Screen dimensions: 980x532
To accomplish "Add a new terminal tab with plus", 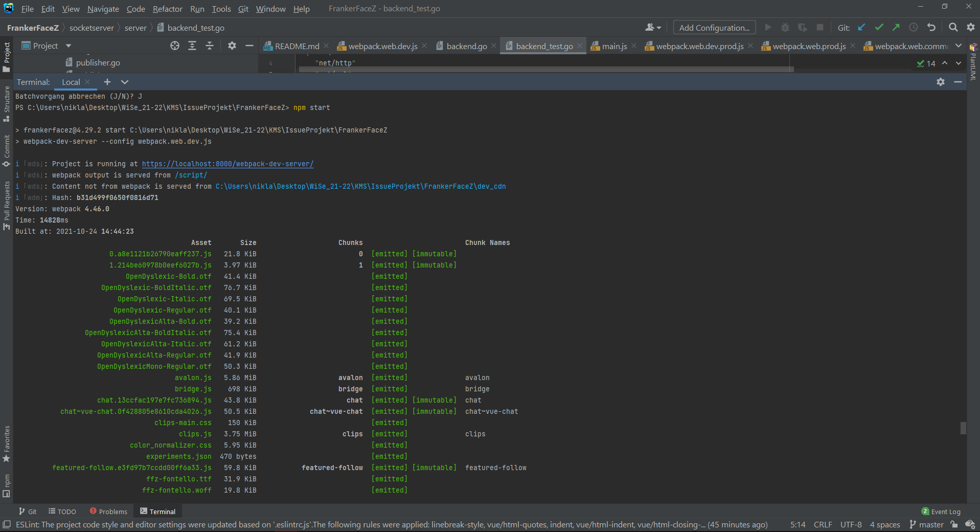I will [107, 82].
